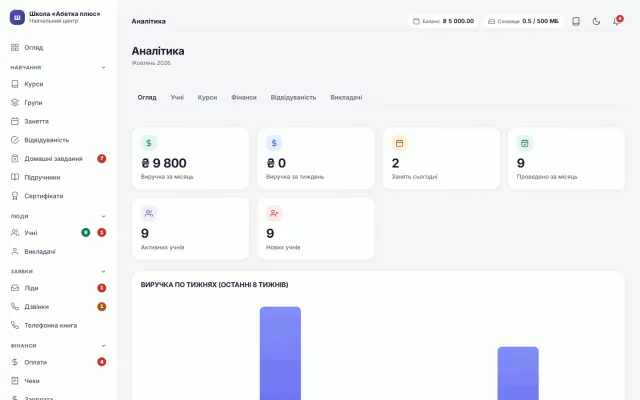
Task: Open Заняття in the sidebar
Action: tap(58, 121)
